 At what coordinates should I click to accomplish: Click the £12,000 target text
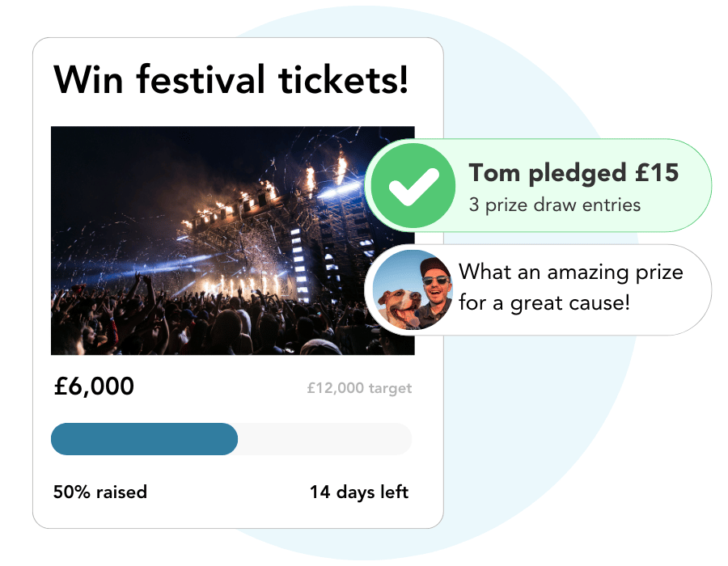tap(358, 387)
